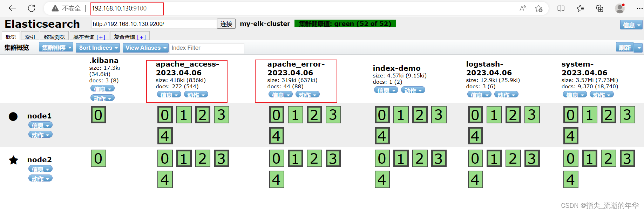Open the collections icon
644x212 pixels.
[x=599, y=8]
